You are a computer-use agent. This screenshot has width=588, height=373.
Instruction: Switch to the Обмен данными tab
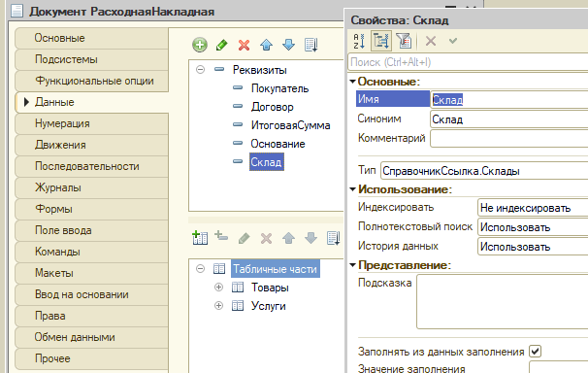pyautogui.click(x=92, y=337)
